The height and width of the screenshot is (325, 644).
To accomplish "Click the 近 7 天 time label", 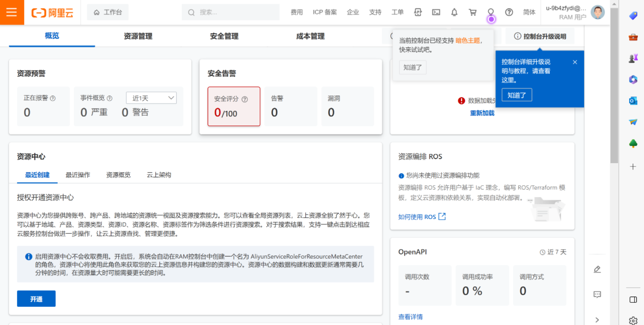I will (x=553, y=252).
